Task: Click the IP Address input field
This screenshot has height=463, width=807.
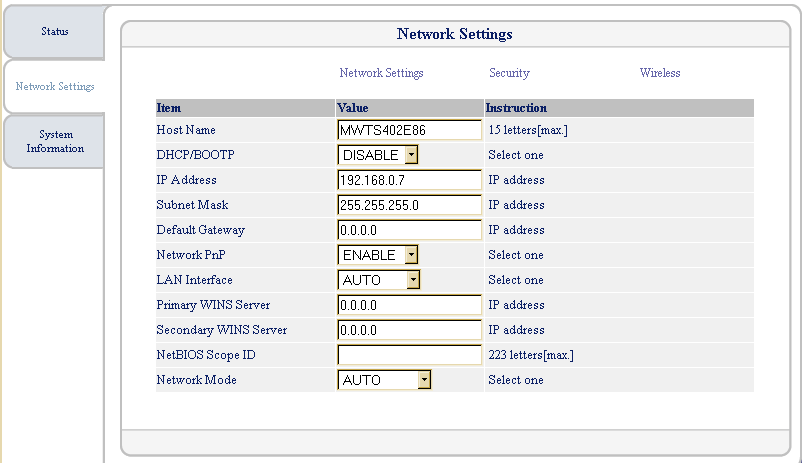Action: point(410,180)
